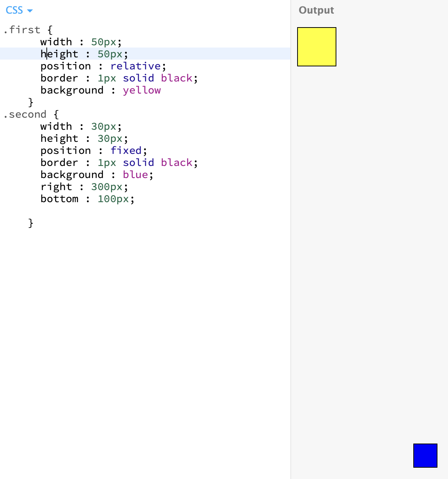Open the CSS panel dropdown
Image resolution: width=448 pixels, height=479 pixels.
click(x=19, y=10)
